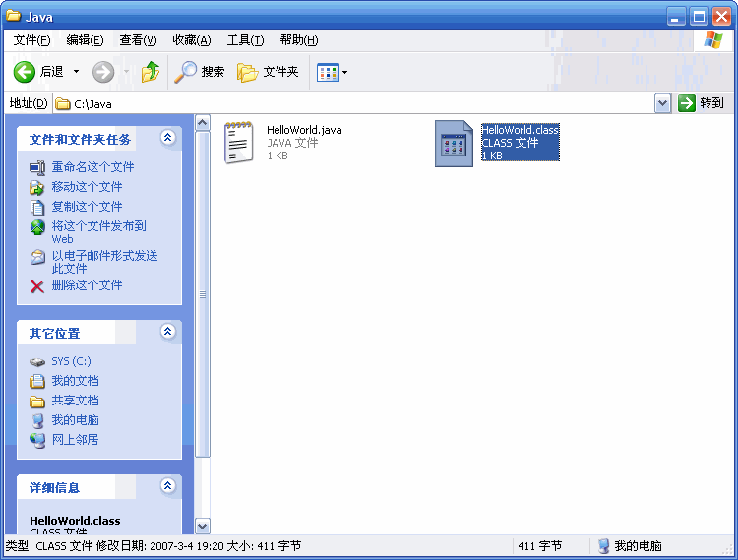Open the 编辑(E) menu
The width and height of the screenshot is (738, 560).
click(85, 40)
